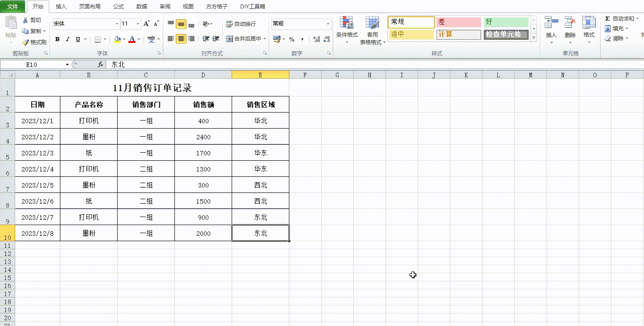This screenshot has height=326, width=644.
Task: Open the font name 宋体 dropdown
Action: tap(117, 24)
